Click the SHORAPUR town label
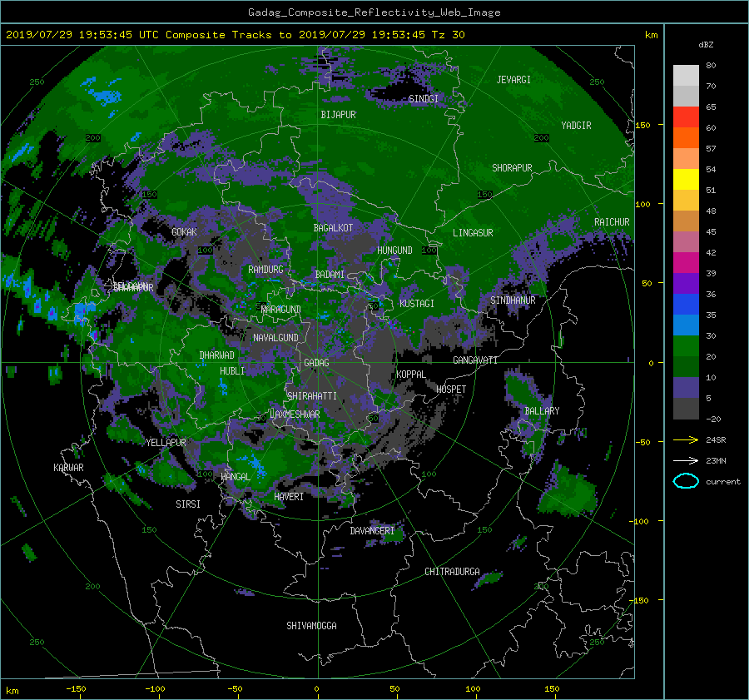The width and height of the screenshot is (749, 700). (512, 168)
